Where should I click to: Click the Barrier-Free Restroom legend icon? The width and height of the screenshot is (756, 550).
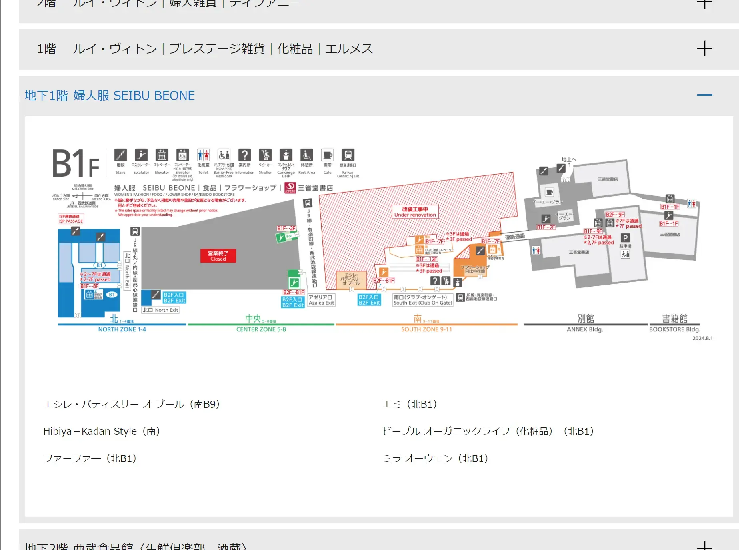(x=224, y=155)
